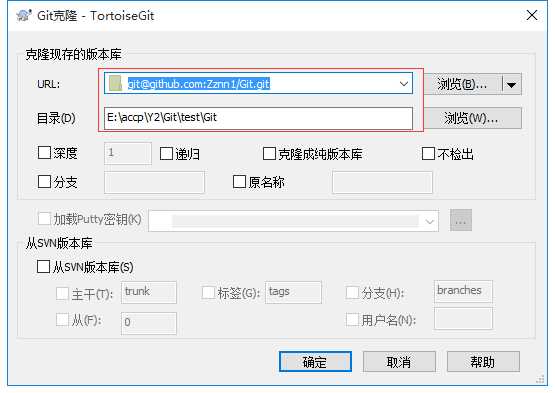
Task: Click the ... Putty key browse button
Action: (461, 220)
